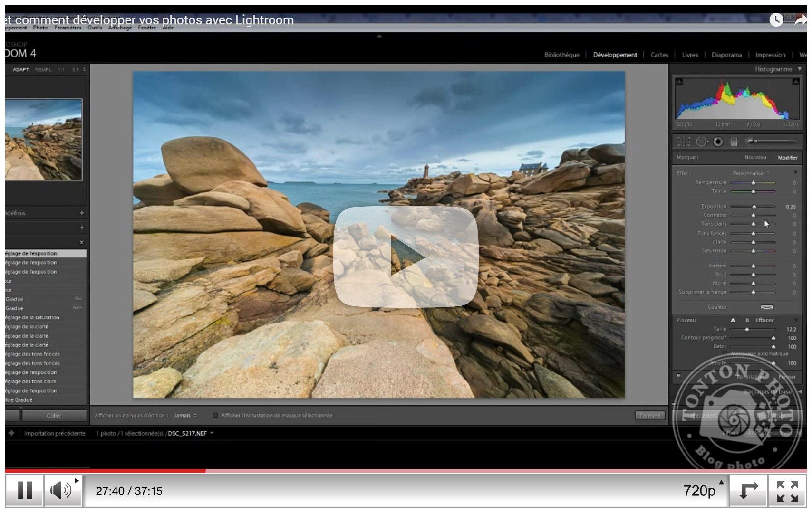
Task: Enter fullscreen mode in the player
Action: pyautogui.click(x=788, y=491)
